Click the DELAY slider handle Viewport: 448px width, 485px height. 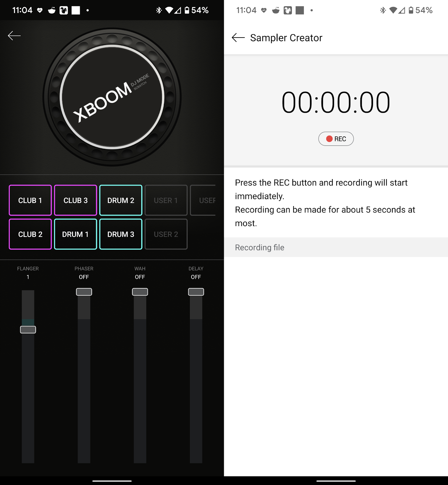(x=196, y=292)
